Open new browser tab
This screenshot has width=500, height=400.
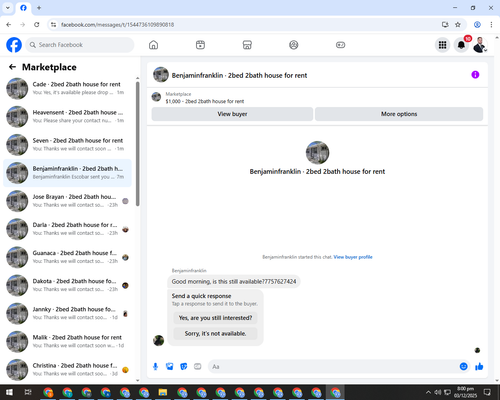39,8
